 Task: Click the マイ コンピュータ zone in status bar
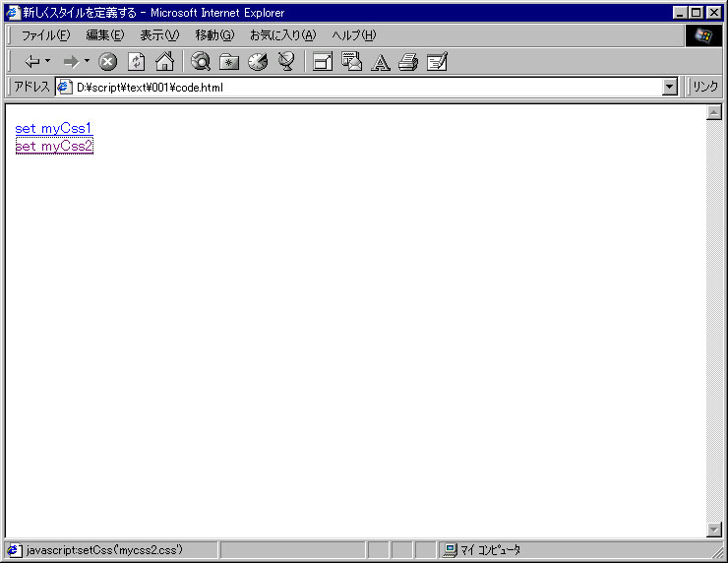click(x=483, y=550)
